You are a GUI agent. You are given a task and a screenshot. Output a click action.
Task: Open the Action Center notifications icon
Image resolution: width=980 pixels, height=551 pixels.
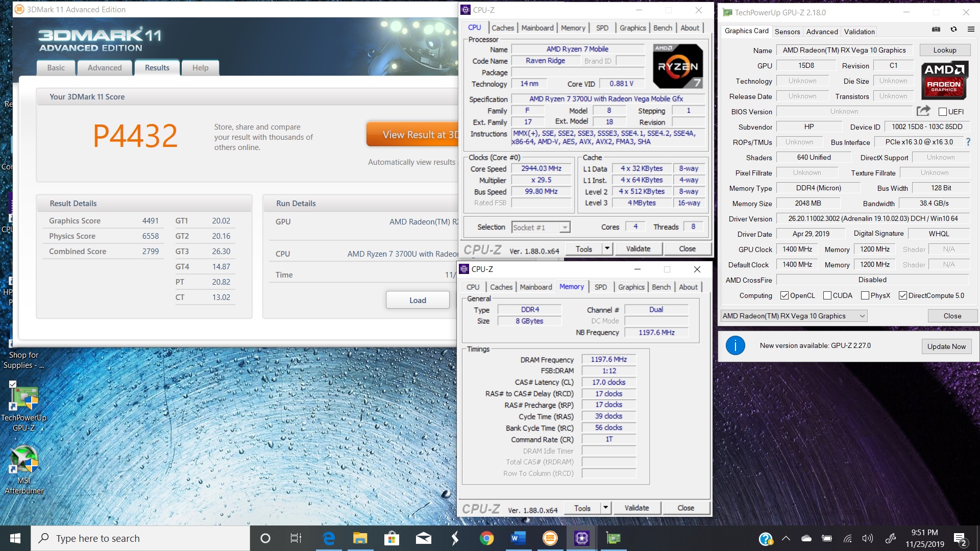pos(960,539)
